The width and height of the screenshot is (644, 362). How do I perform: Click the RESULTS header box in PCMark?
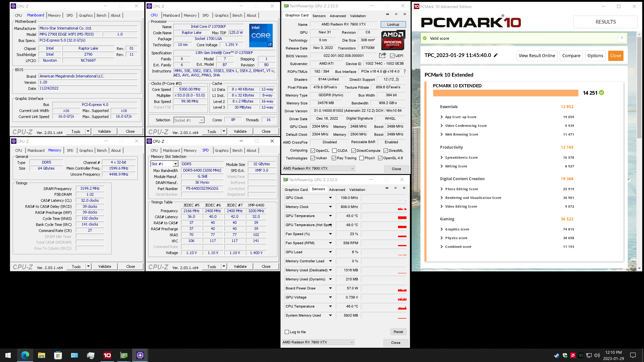[605, 22]
